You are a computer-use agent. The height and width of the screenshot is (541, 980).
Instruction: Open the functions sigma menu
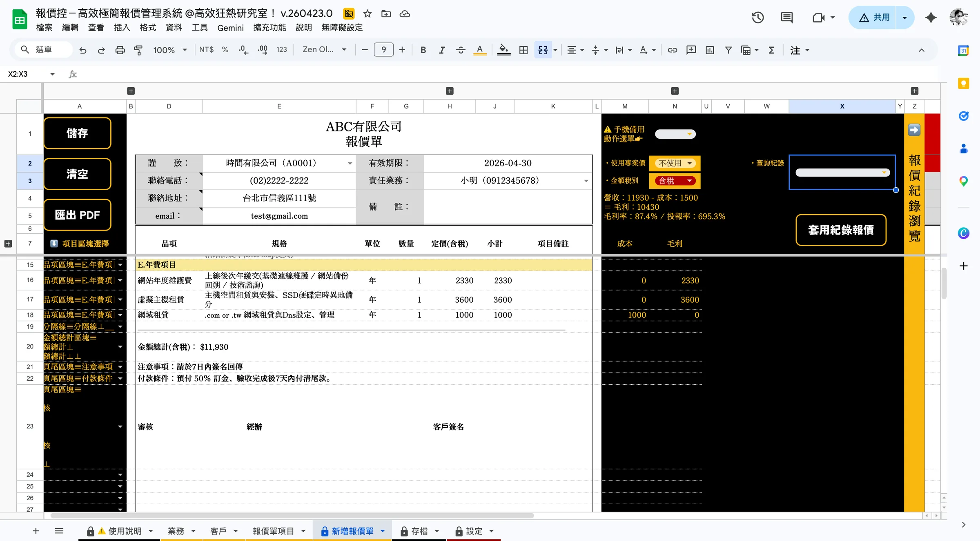point(771,50)
